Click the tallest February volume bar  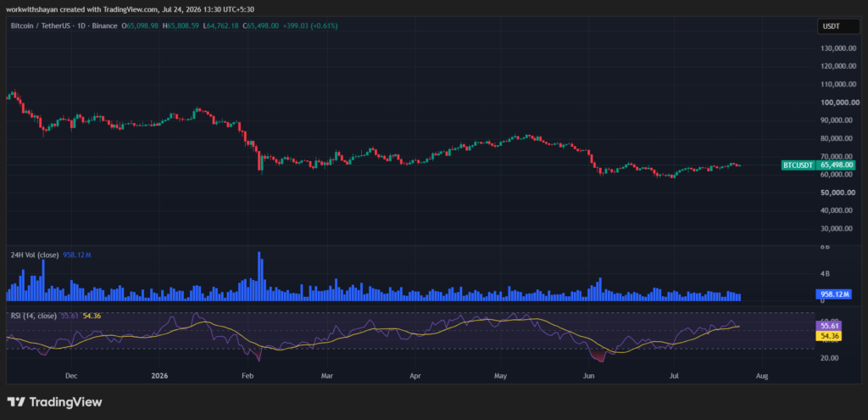point(259,276)
